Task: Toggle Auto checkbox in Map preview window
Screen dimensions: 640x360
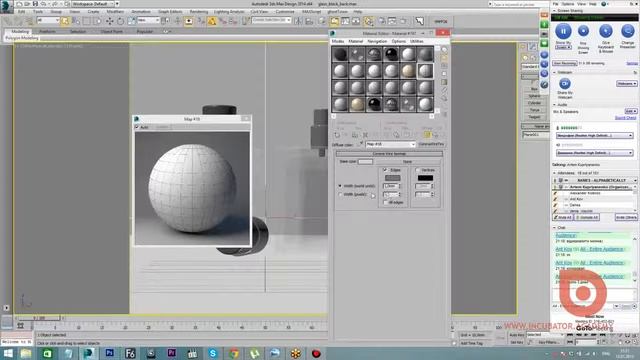Action: point(137,127)
